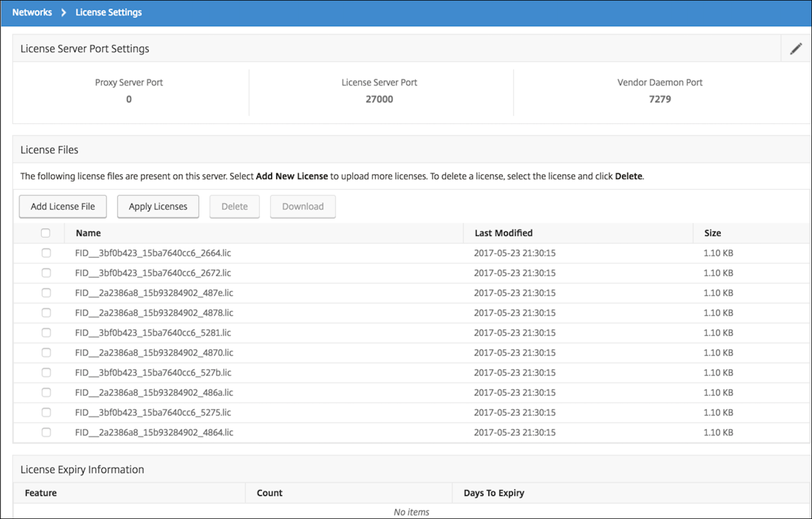Image resolution: width=812 pixels, height=519 pixels.
Task: Check the FID__2a2386a8_15b93284902_486a.lic row box
Action: (x=46, y=392)
